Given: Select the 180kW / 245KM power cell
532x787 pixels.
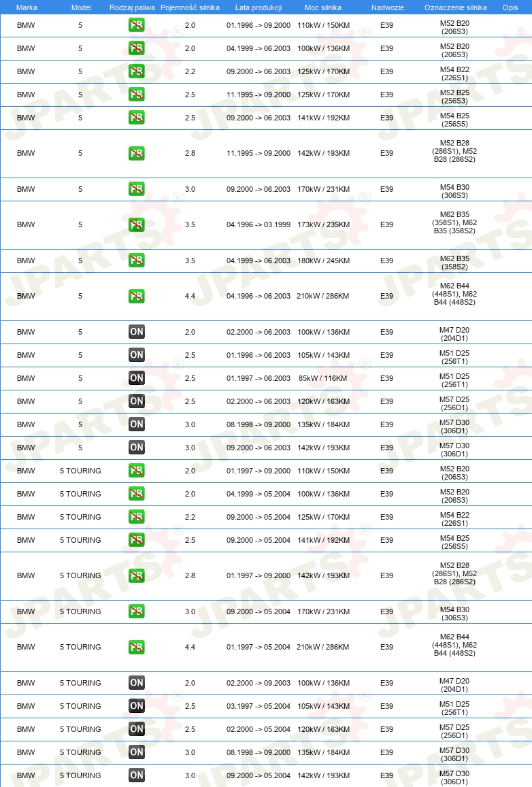Looking at the screenshot, I should (x=323, y=261).
